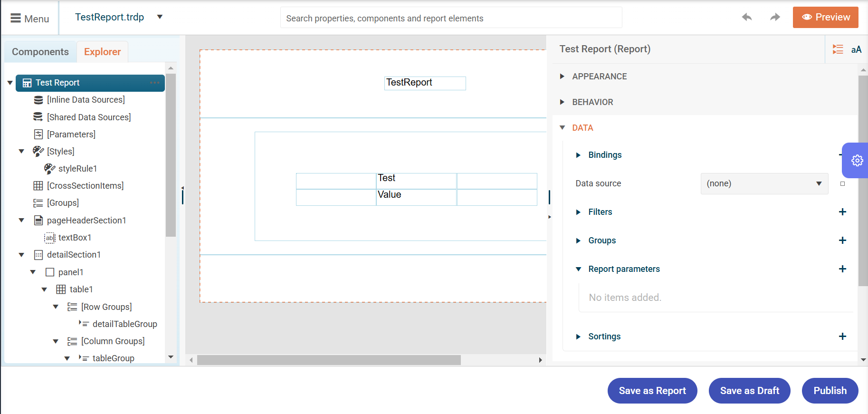Expand the APPEARANCE section

click(x=563, y=77)
